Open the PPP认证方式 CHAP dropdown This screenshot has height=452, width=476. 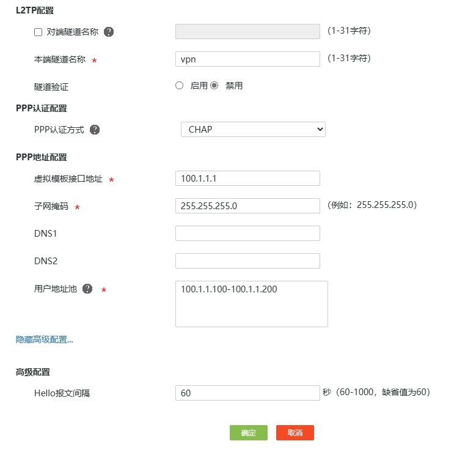tap(253, 130)
